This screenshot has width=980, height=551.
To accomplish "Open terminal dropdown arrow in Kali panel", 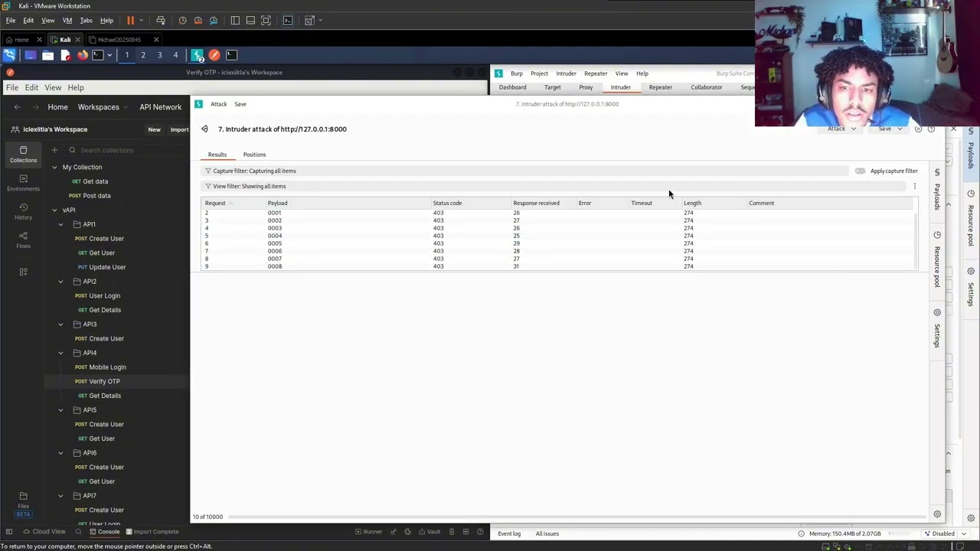I will (109, 55).
